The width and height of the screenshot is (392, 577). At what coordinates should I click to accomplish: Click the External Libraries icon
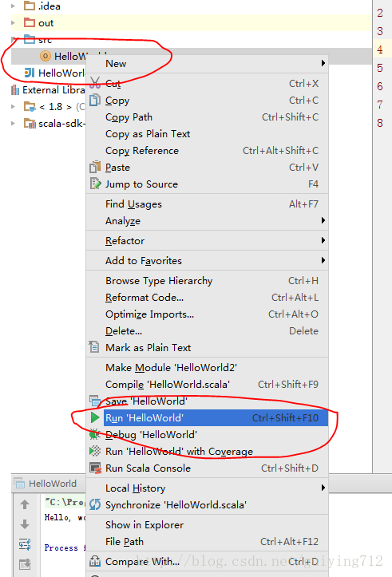tap(15, 90)
